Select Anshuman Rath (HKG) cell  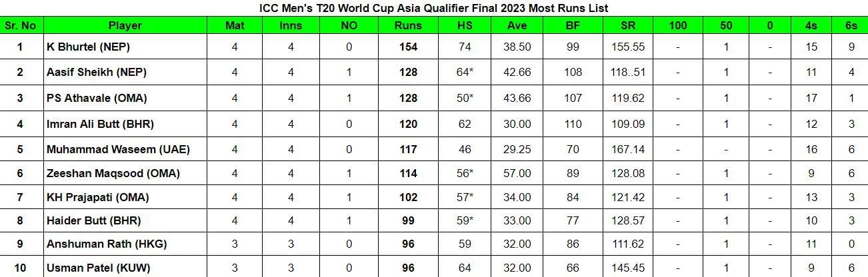106,244
